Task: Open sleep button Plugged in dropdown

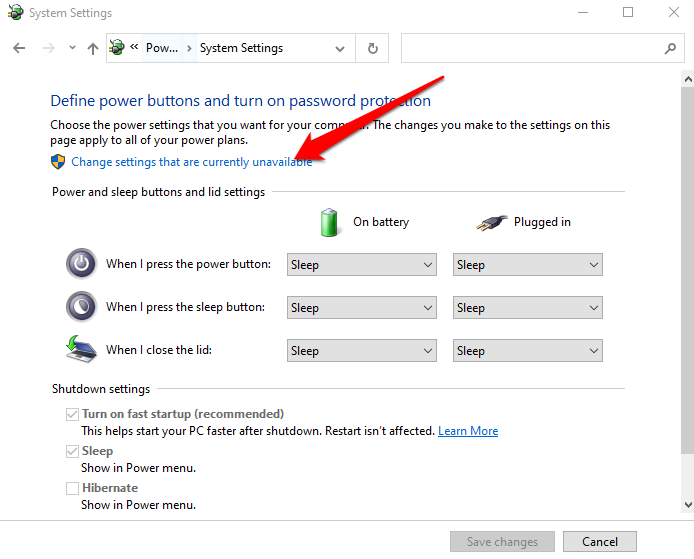Action: [x=527, y=308]
